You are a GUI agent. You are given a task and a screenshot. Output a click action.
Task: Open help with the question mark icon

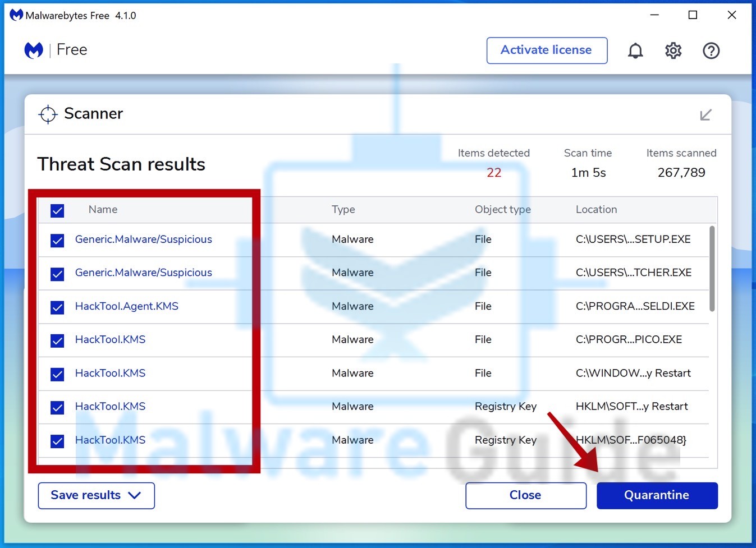coord(711,51)
